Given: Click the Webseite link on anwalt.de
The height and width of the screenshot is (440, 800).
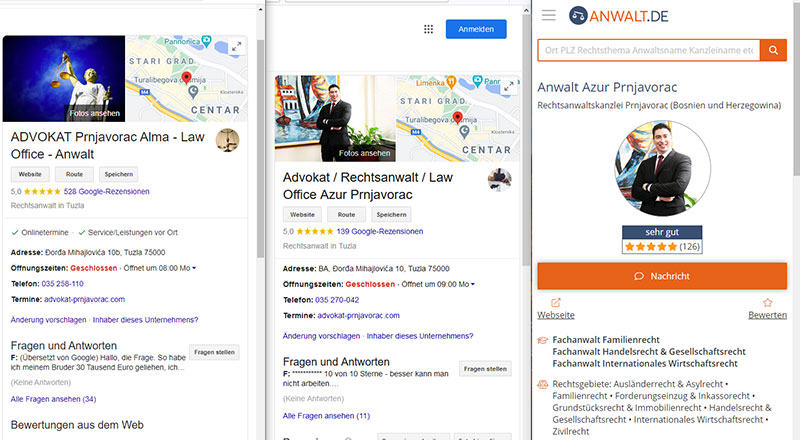Looking at the screenshot, I should (556, 315).
